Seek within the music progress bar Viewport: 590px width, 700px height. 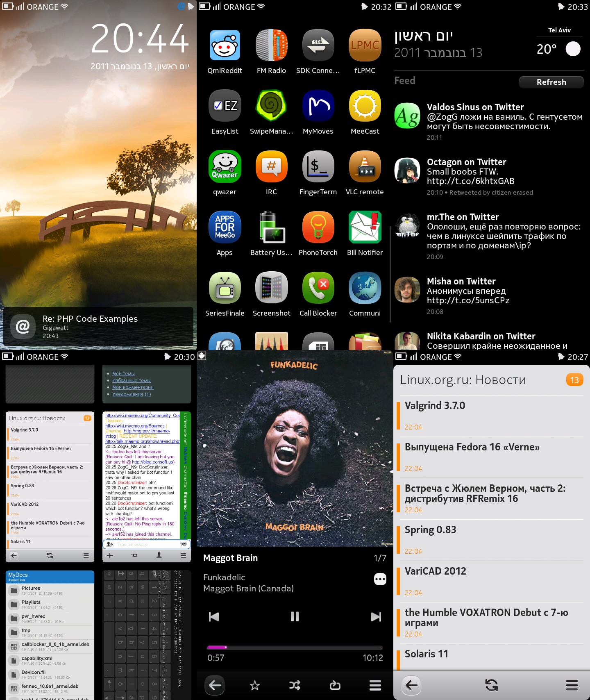pyautogui.click(x=295, y=648)
